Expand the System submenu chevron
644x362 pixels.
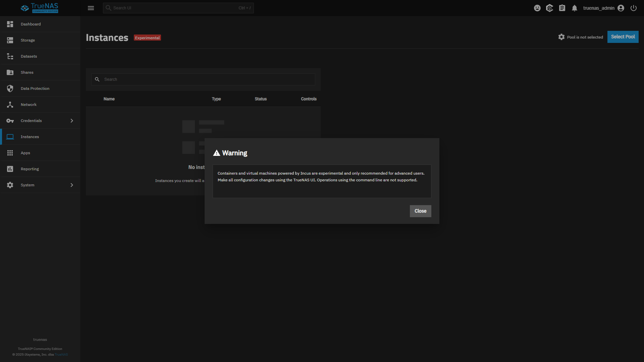(x=72, y=185)
